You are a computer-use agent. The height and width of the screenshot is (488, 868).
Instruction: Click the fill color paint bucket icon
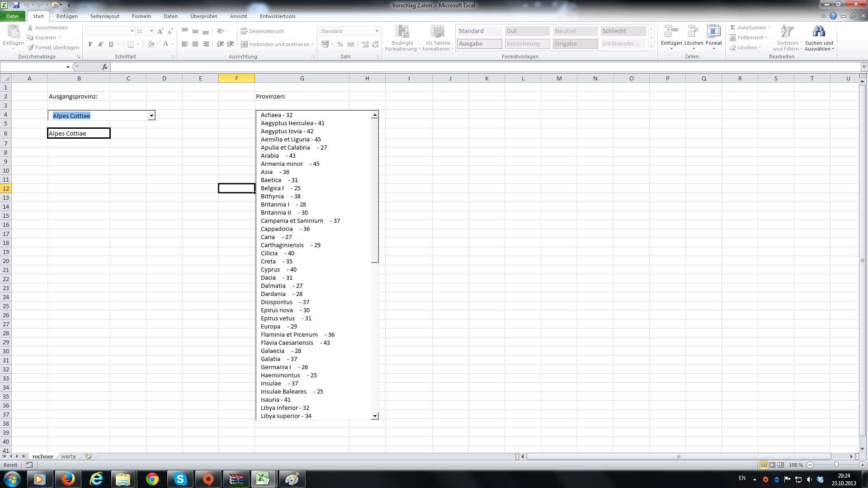pos(151,44)
